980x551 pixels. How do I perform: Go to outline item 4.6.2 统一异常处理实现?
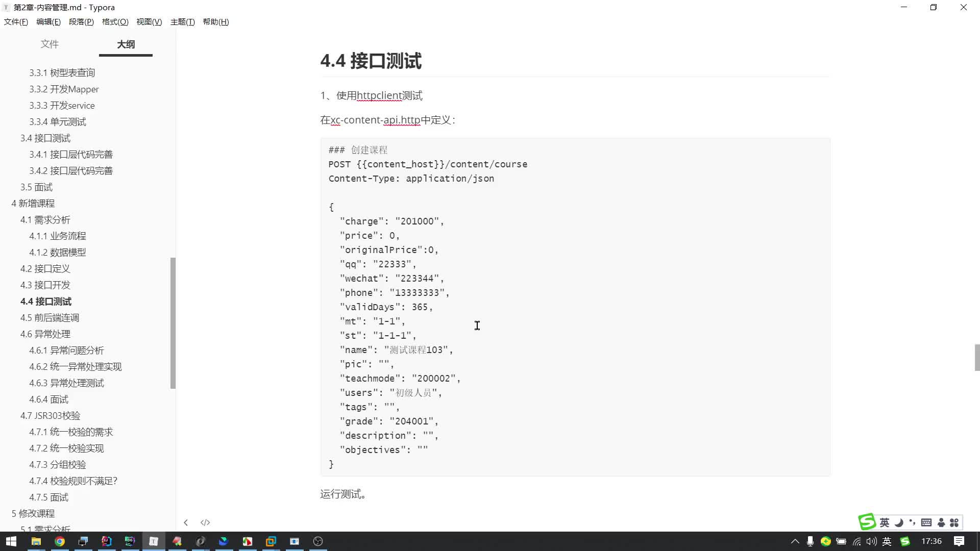(x=75, y=367)
